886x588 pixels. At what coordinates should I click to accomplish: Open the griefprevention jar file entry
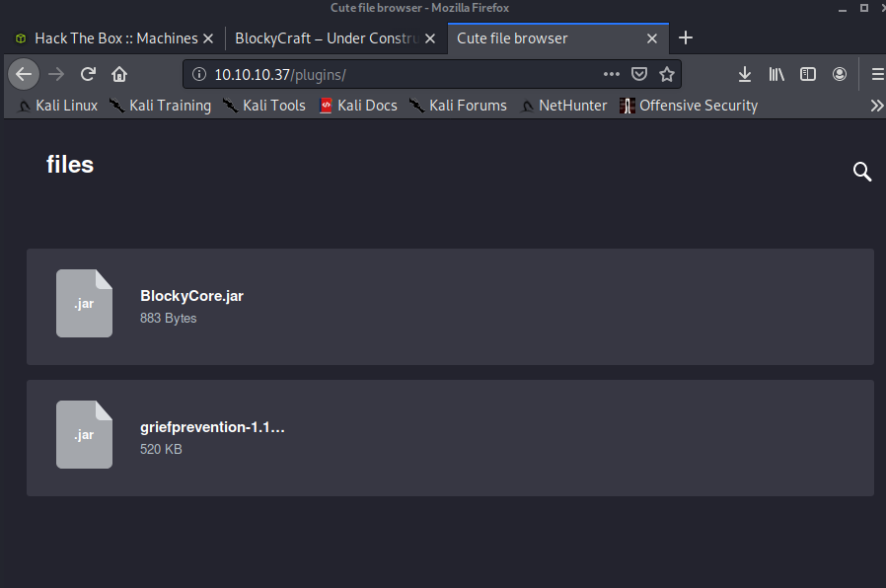tap(212, 428)
